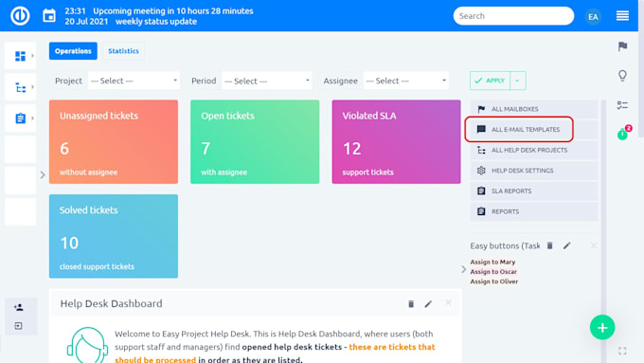This screenshot has width=644, height=363.
Task: Open Reports menu item
Action: 533,211
